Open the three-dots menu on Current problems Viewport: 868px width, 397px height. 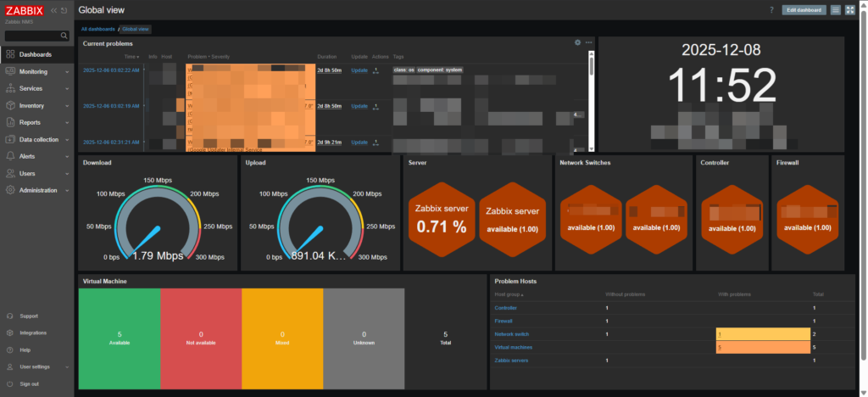(588, 42)
